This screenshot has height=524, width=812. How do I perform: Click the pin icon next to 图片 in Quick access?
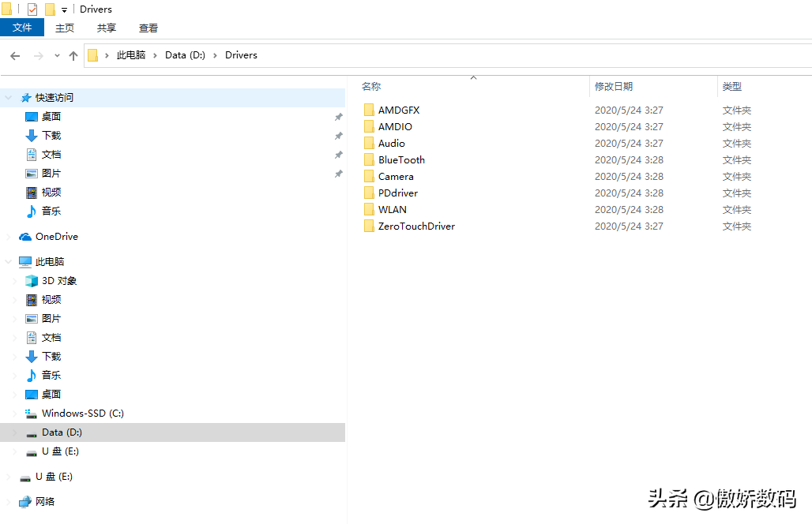tap(338, 174)
